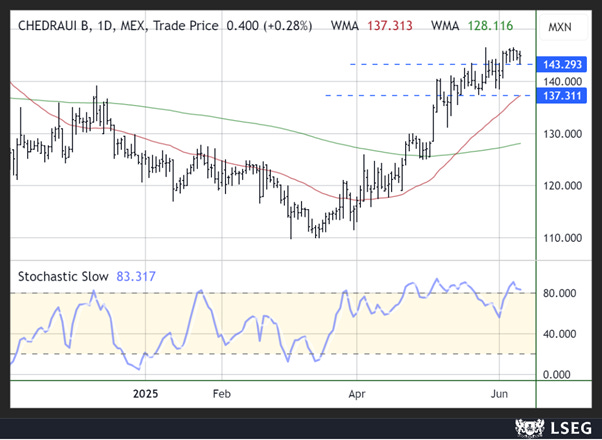Click the 140.000 price axis label
Screen dimensions: 602x440
562,81
